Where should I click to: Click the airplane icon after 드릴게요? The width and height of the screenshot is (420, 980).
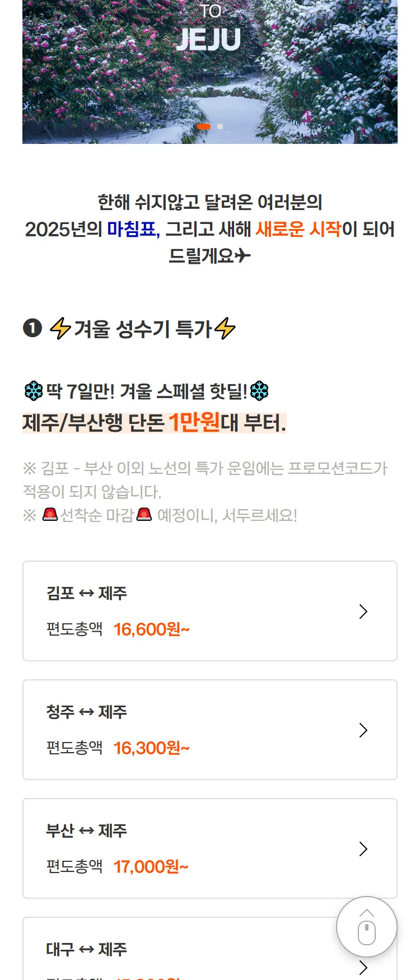(243, 256)
